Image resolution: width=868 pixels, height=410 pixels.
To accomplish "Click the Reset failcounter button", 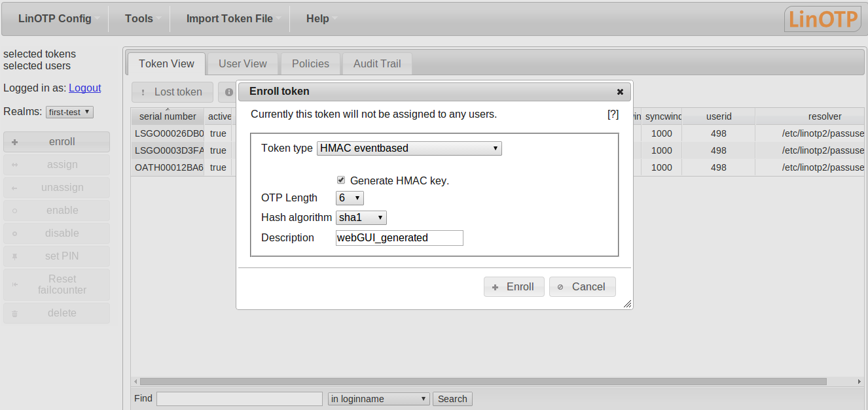I will (x=56, y=284).
